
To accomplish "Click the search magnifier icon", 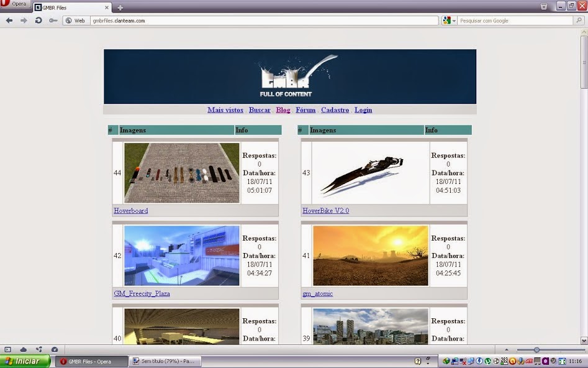I will click(579, 21).
